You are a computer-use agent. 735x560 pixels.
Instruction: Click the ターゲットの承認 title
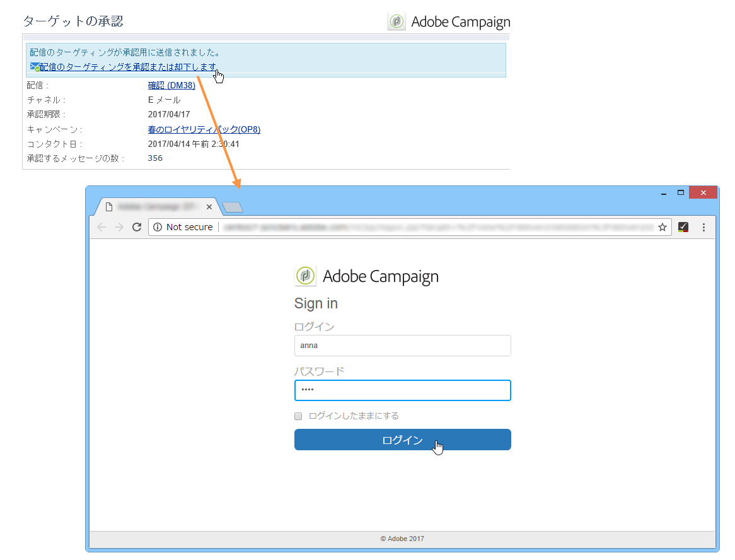[73, 21]
